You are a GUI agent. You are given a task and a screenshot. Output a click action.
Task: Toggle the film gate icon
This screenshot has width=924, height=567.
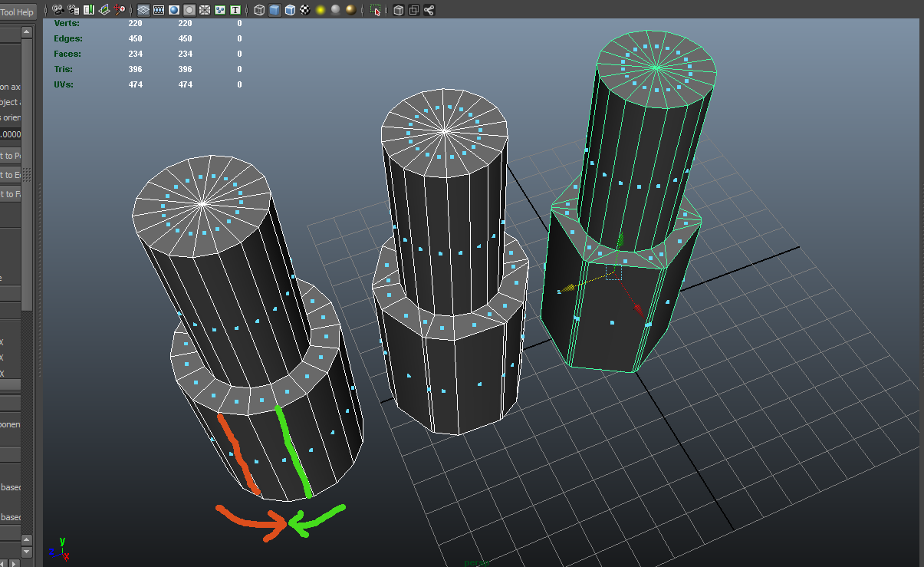click(x=159, y=11)
